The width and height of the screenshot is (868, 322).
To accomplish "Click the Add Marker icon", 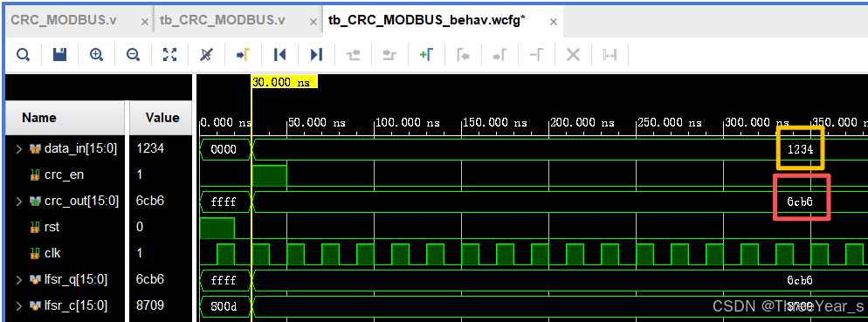I will pos(426,54).
